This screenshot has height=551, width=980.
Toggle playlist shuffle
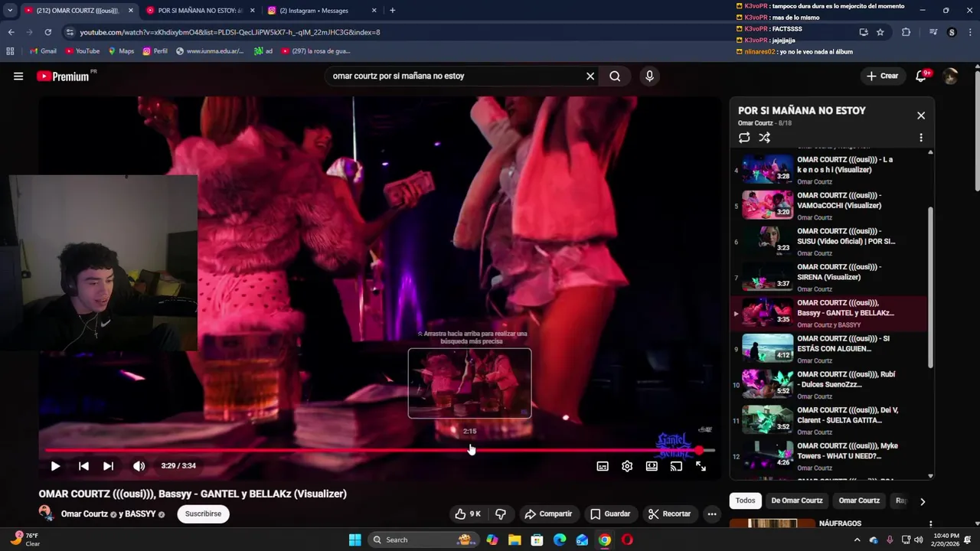(764, 138)
